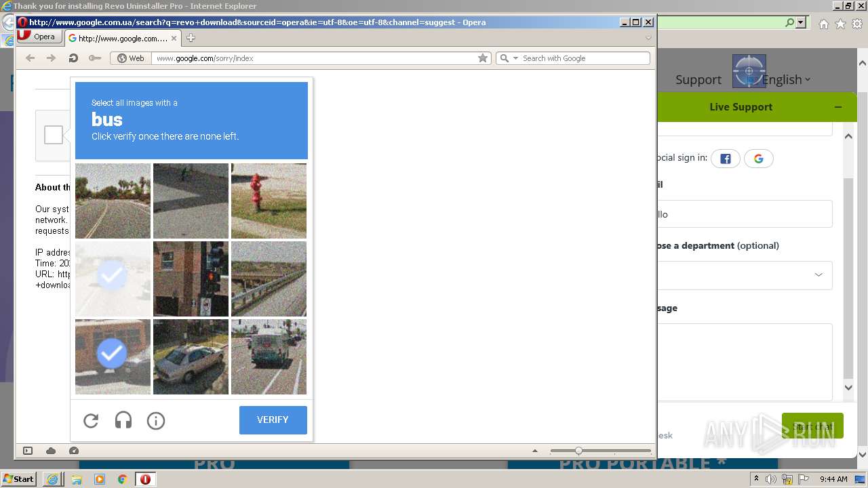
Task: Click the clock showing 9:44 AM
Action: (833, 479)
